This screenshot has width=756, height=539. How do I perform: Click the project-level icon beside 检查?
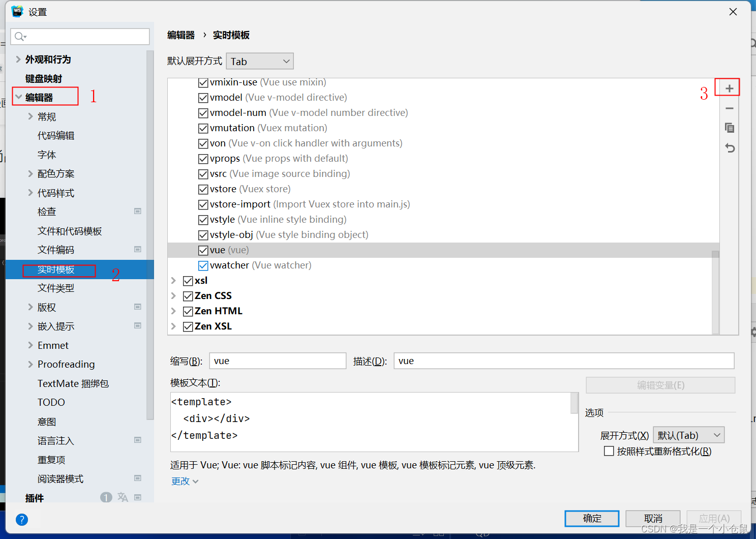137,211
